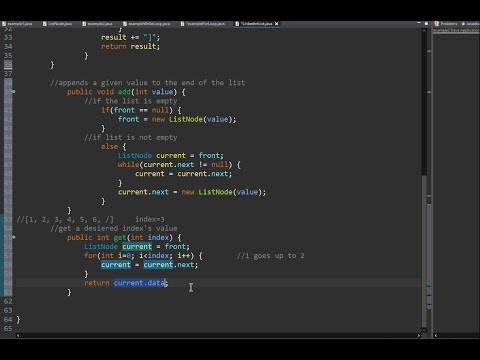The image size is (480, 360).
Task: Open the Problems view tab
Action: pyautogui.click(x=446, y=24)
